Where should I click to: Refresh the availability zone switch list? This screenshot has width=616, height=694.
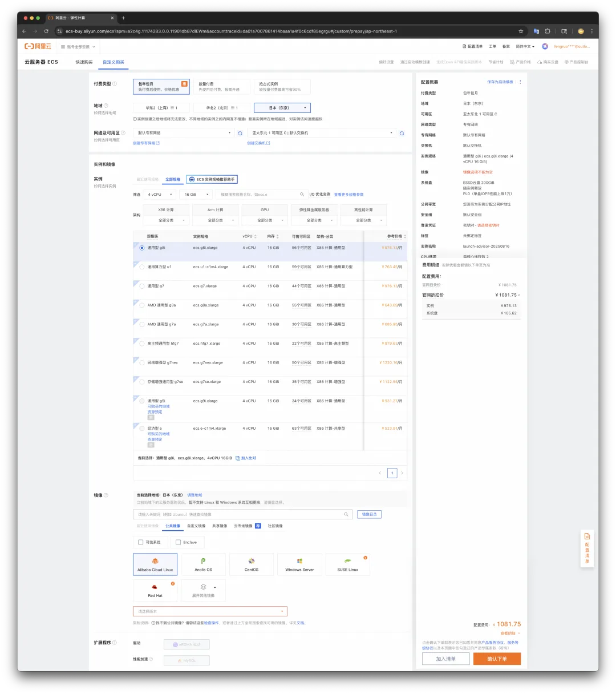click(x=402, y=133)
